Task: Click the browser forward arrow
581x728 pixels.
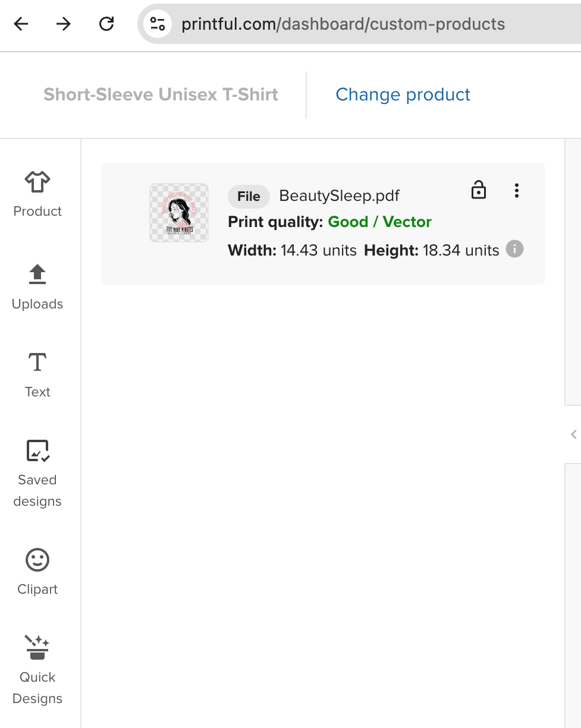Action: pos(64,24)
